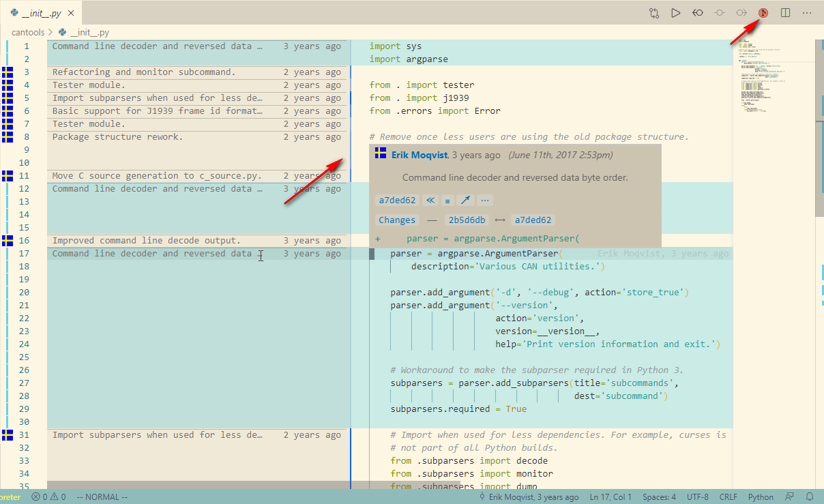Click the a7ded62 link after the compare arrow

(x=533, y=220)
